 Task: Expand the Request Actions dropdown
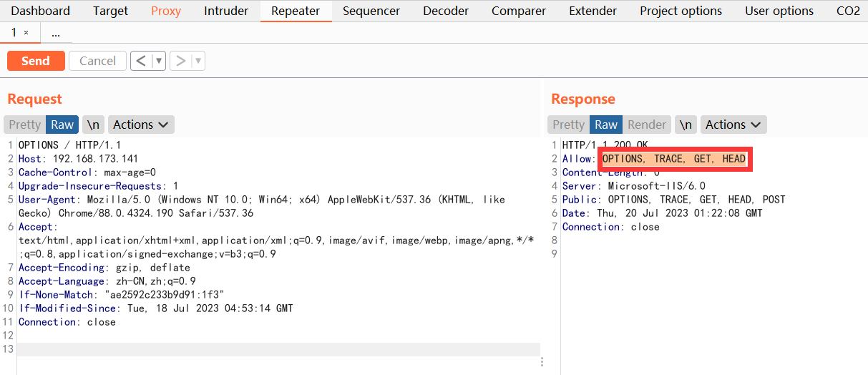(x=141, y=125)
